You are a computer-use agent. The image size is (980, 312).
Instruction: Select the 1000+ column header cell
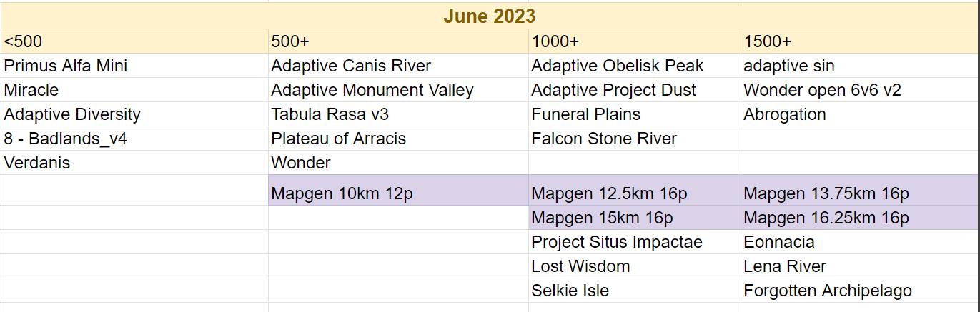(x=635, y=41)
